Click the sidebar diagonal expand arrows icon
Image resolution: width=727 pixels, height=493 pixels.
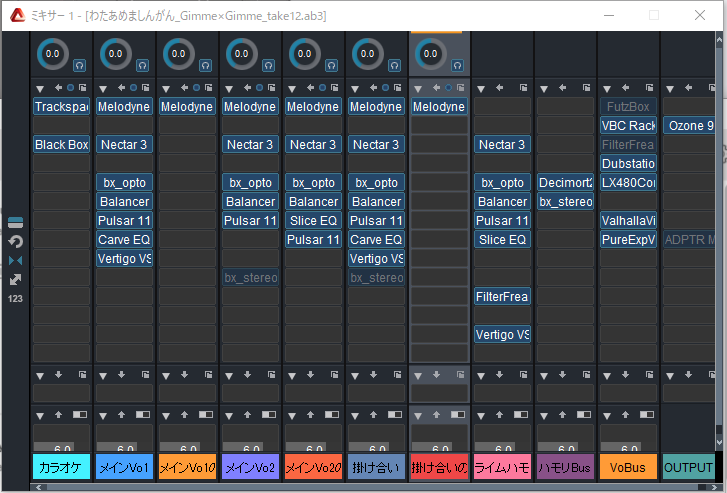[x=15, y=280]
